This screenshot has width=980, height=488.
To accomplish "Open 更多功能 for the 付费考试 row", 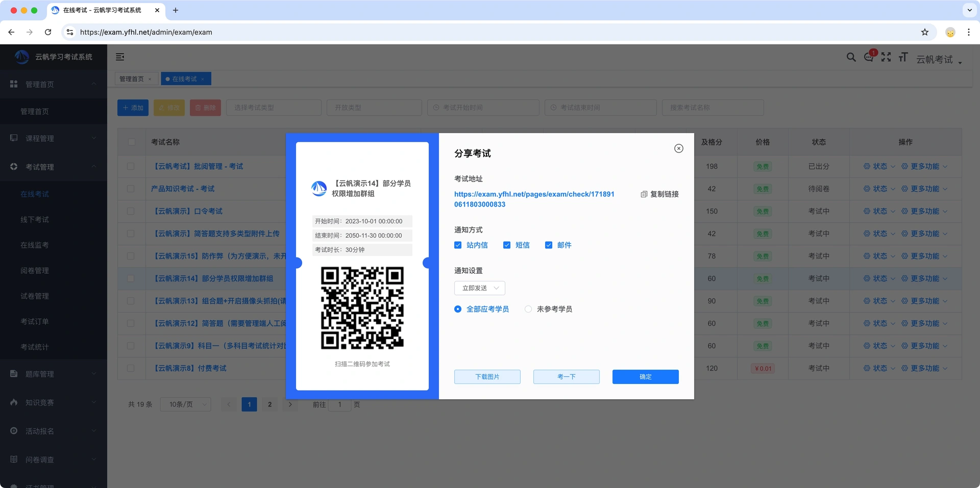I will coord(924,368).
